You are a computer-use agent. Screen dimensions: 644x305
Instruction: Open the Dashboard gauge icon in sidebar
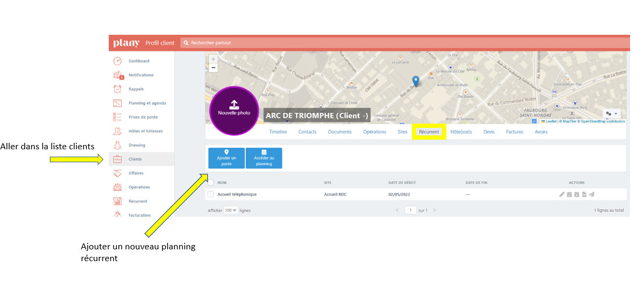[x=117, y=61]
